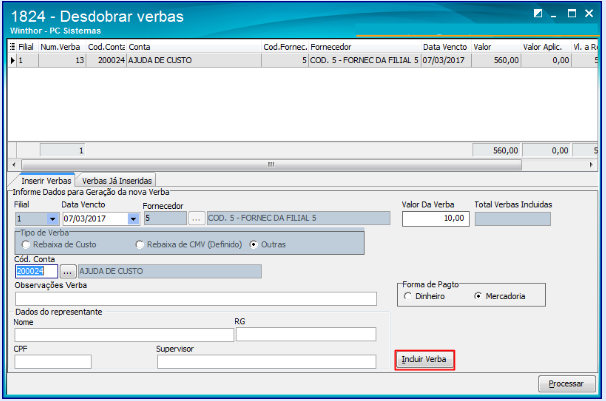Select the COD. 5 - FORNEC DA FILIAL 5 grid cell
606x401 pixels.
(x=364, y=60)
